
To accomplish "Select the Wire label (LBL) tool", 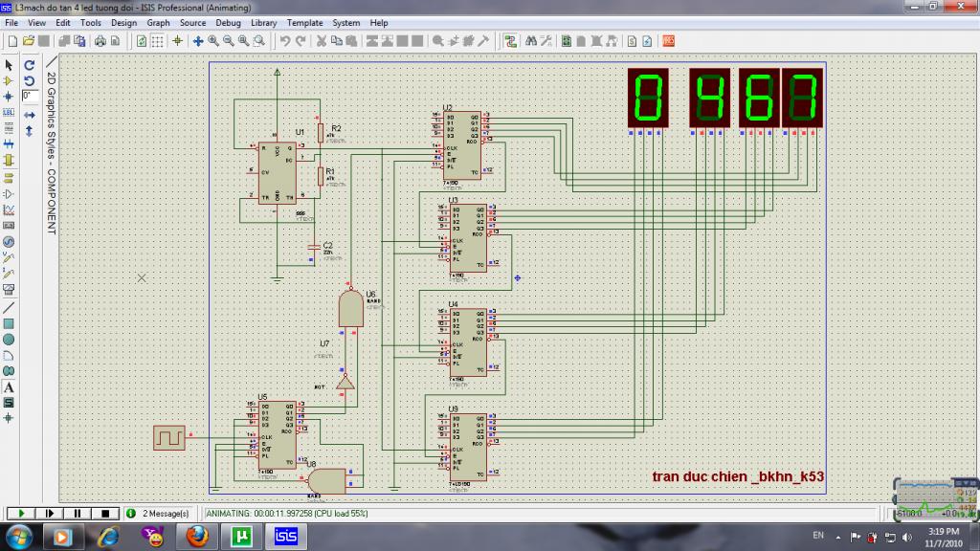I will [x=9, y=113].
